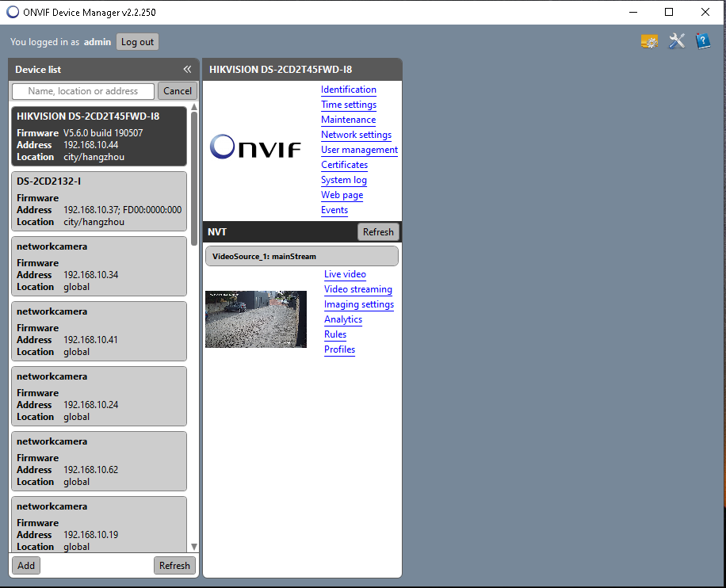This screenshot has width=726, height=588.
Task: Refresh the NVT section
Action: pos(378,232)
